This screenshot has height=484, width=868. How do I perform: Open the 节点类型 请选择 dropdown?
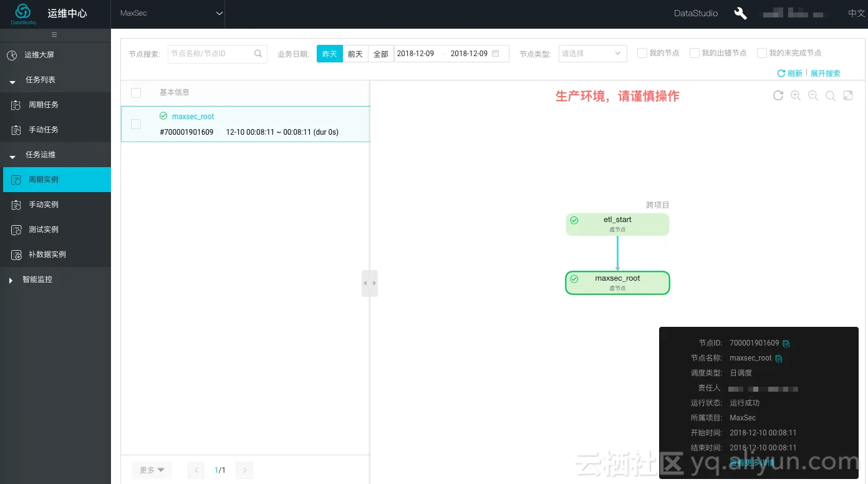point(592,54)
